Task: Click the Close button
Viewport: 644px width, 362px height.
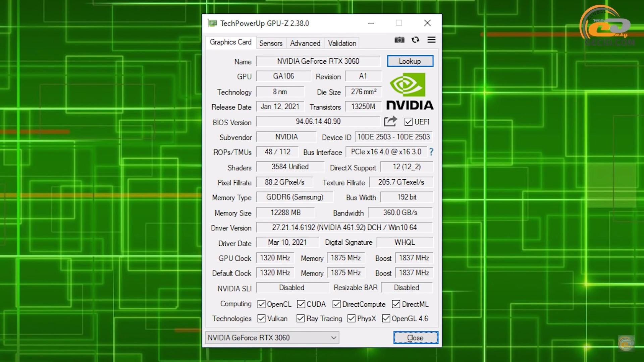Action: 416,338
